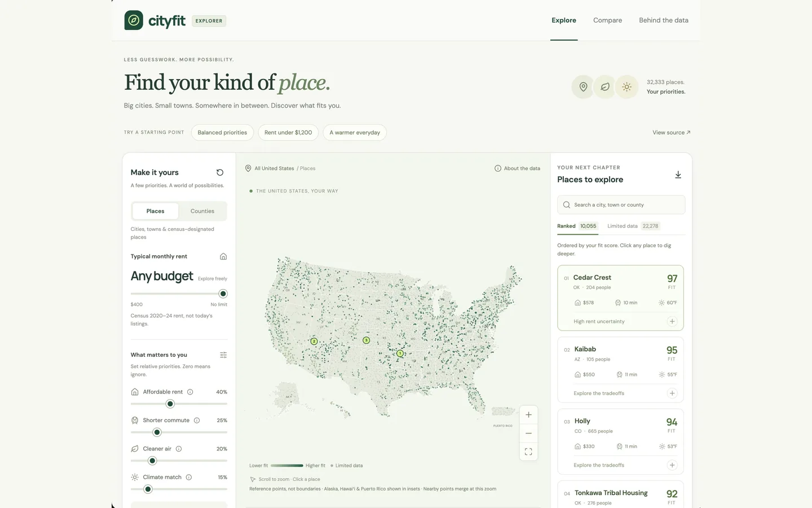Expand the Kaibab card tradeoffs

[672, 393]
